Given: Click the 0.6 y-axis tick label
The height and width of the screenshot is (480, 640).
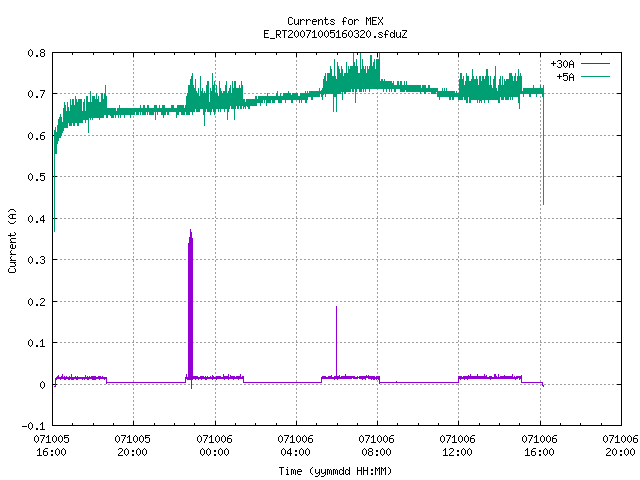Looking at the screenshot, I should coord(36,136).
